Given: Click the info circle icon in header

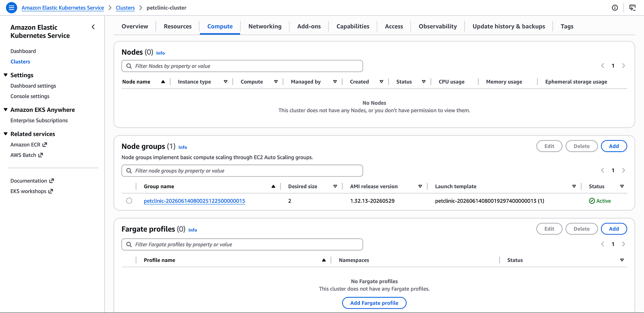Looking at the screenshot, I should [615, 8].
